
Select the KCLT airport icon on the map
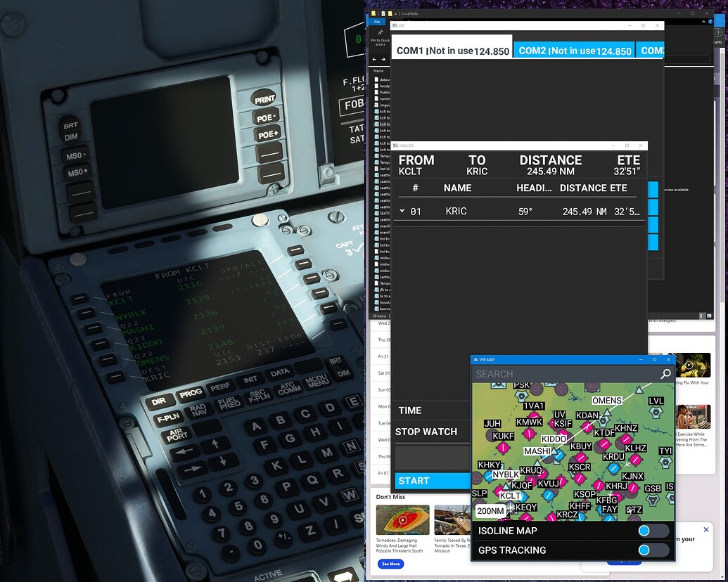point(510,496)
